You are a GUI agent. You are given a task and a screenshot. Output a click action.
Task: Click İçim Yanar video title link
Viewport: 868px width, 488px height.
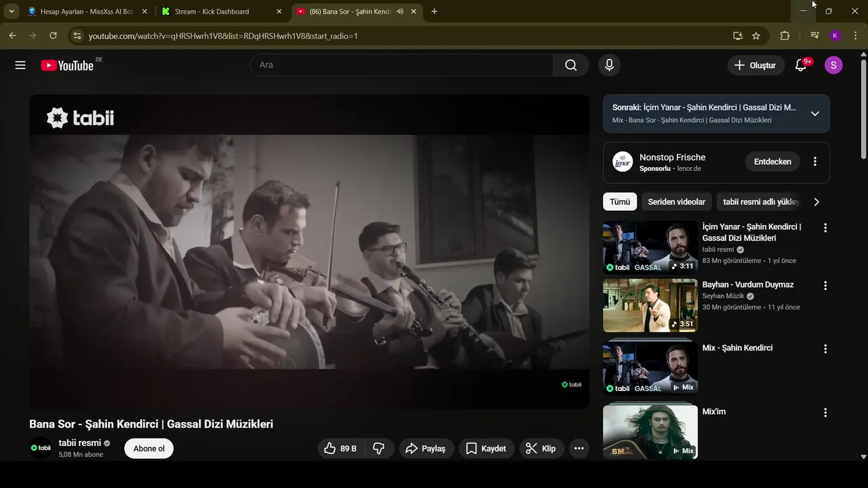tap(751, 232)
